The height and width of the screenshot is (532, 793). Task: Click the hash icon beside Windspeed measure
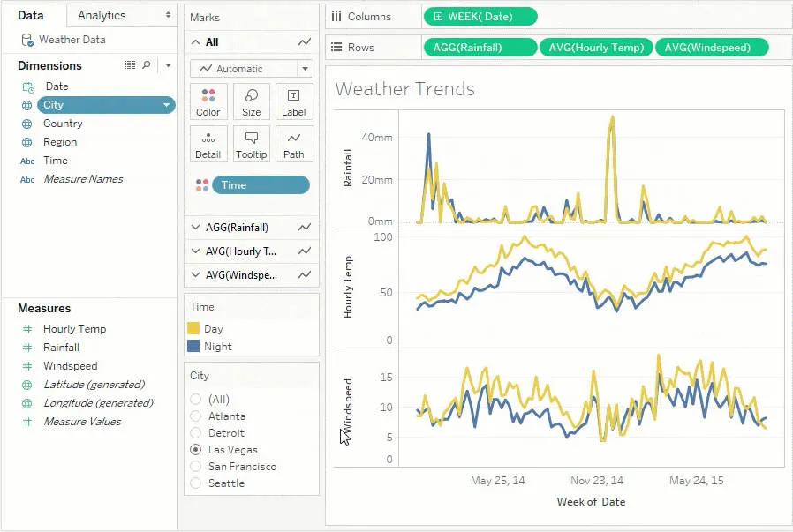pyautogui.click(x=27, y=366)
